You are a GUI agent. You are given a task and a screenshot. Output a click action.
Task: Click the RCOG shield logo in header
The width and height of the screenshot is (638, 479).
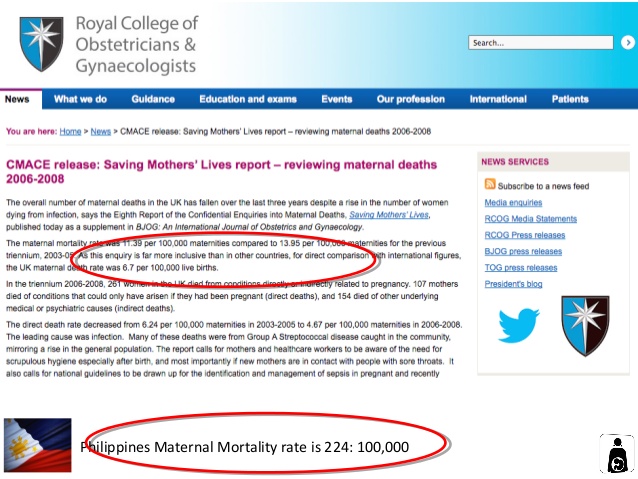click(x=42, y=44)
